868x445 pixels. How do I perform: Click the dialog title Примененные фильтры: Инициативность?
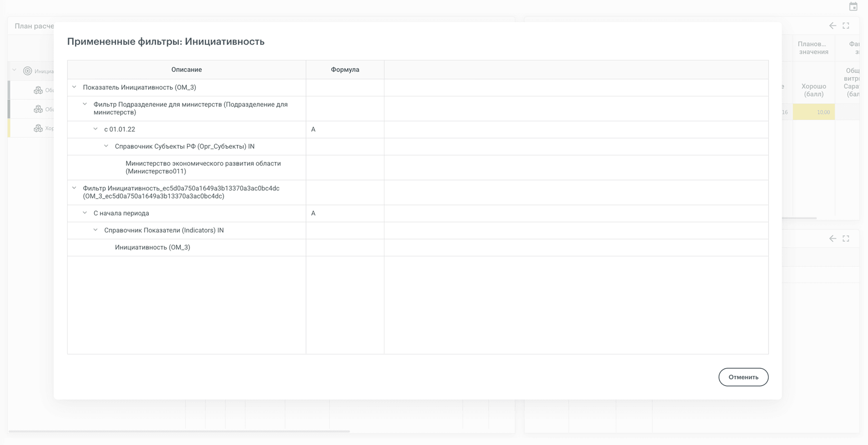click(166, 42)
